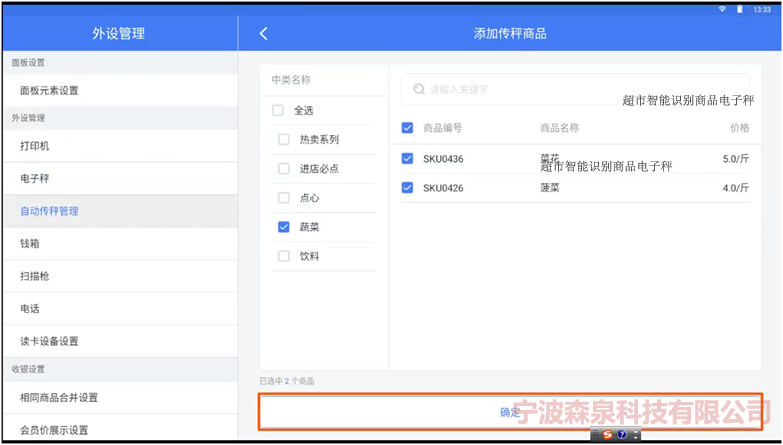Open 面板元素设置 in sidebar
783x445 pixels.
click(119, 90)
